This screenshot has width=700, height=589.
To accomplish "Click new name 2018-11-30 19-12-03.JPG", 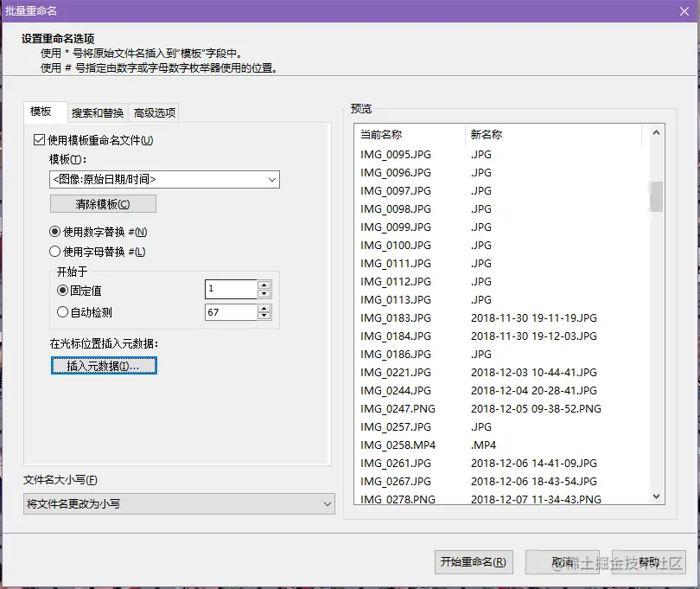I will (534, 336).
